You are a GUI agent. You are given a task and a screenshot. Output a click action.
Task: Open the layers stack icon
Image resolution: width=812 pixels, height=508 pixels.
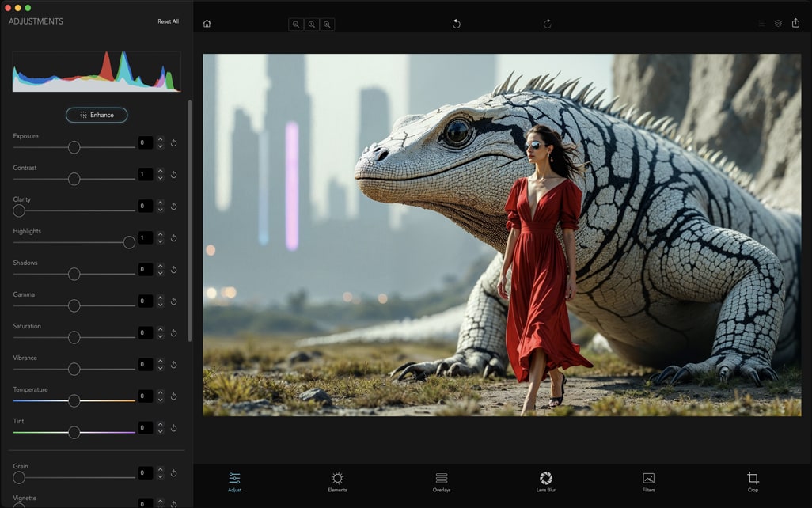(778, 24)
